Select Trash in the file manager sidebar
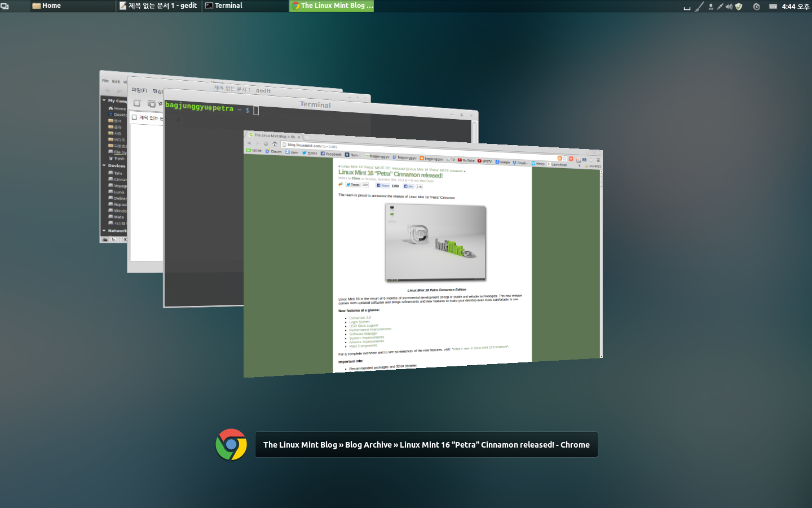812x508 pixels. [117, 159]
